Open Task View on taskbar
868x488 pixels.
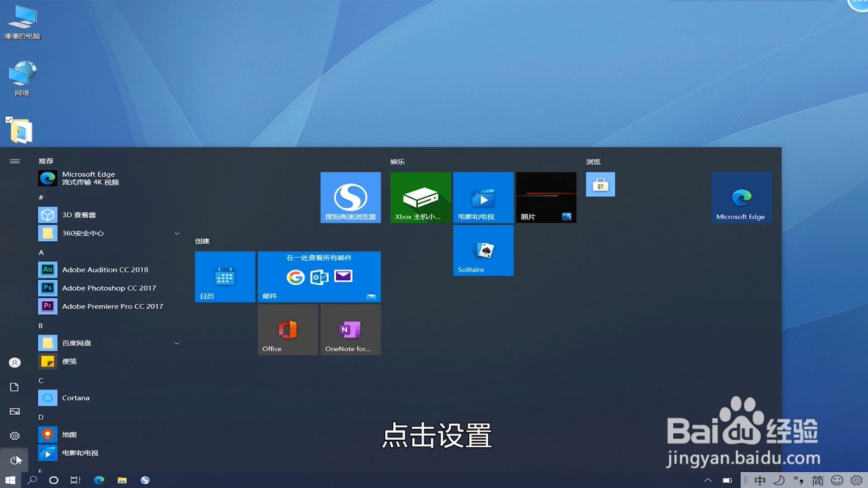tap(75, 480)
